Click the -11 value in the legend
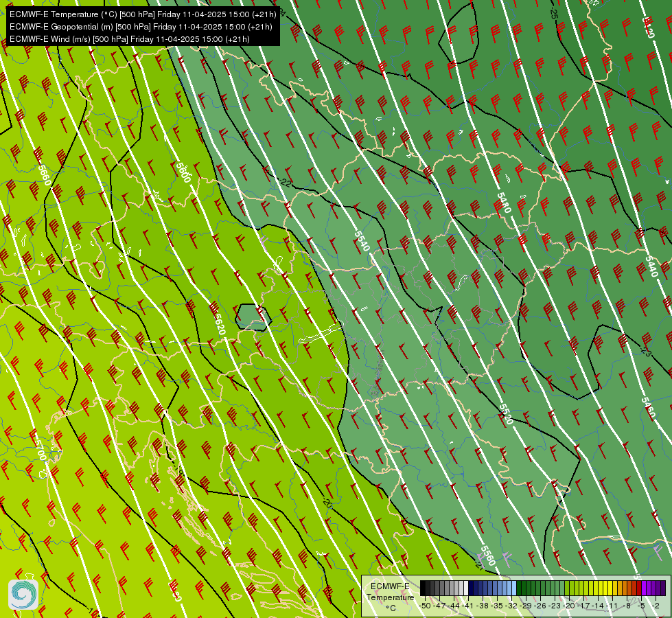Screen dimensions: 672x618 coord(612,606)
